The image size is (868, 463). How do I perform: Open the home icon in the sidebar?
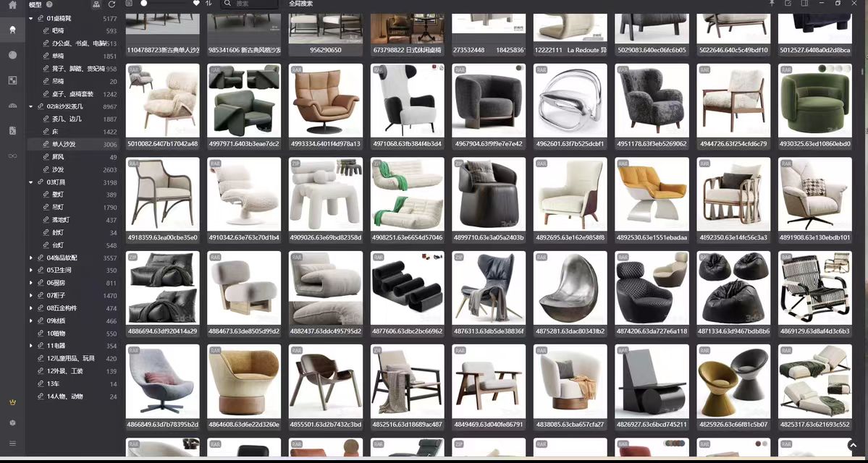12,5
